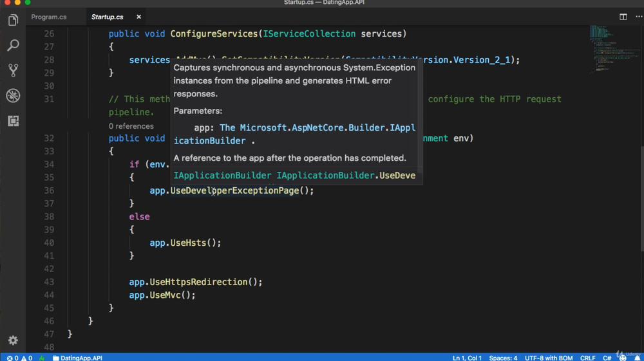This screenshot has height=361, width=644.
Task: Click the editor vertical scrollbar
Action: pyautogui.click(x=641, y=199)
